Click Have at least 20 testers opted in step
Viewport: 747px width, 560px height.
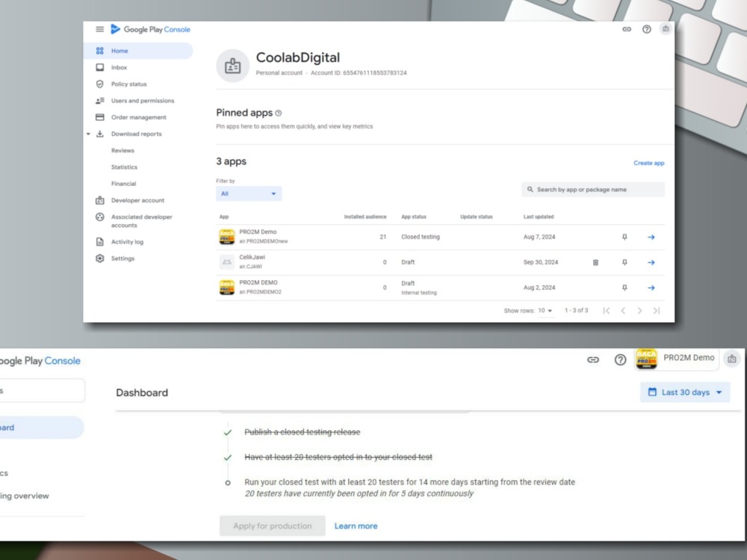tap(338, 457)
